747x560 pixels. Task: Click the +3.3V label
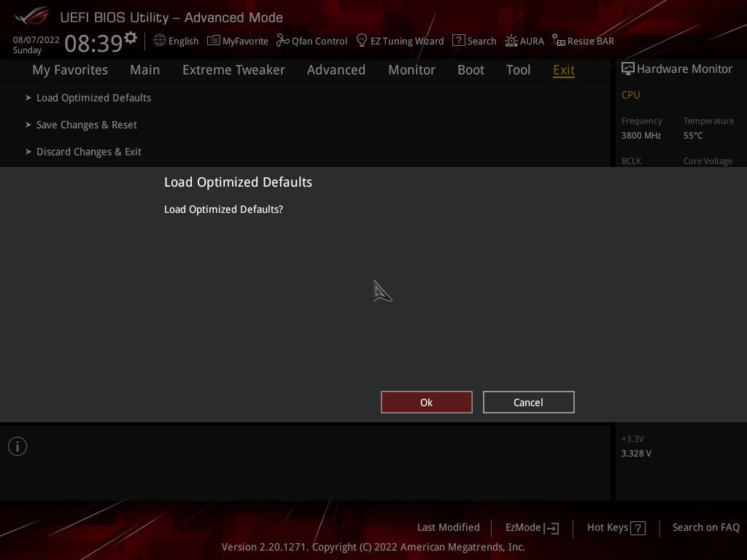pyautogui.click(x=632, y=438)
